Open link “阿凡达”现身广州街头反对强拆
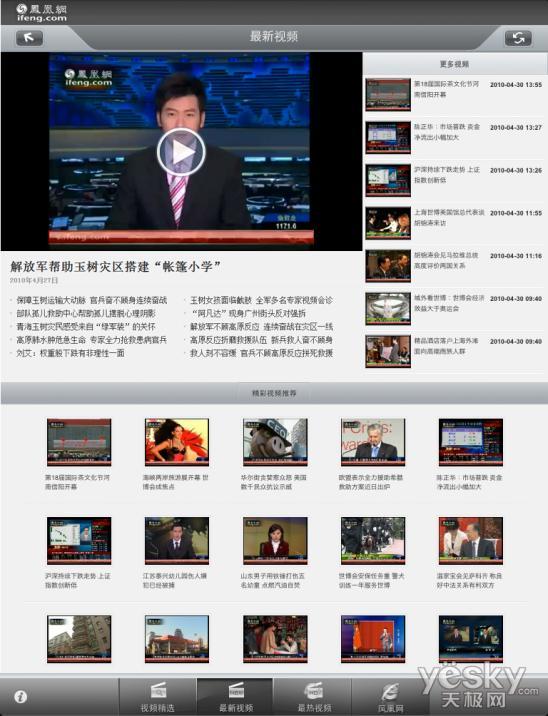 coord(248,313)
